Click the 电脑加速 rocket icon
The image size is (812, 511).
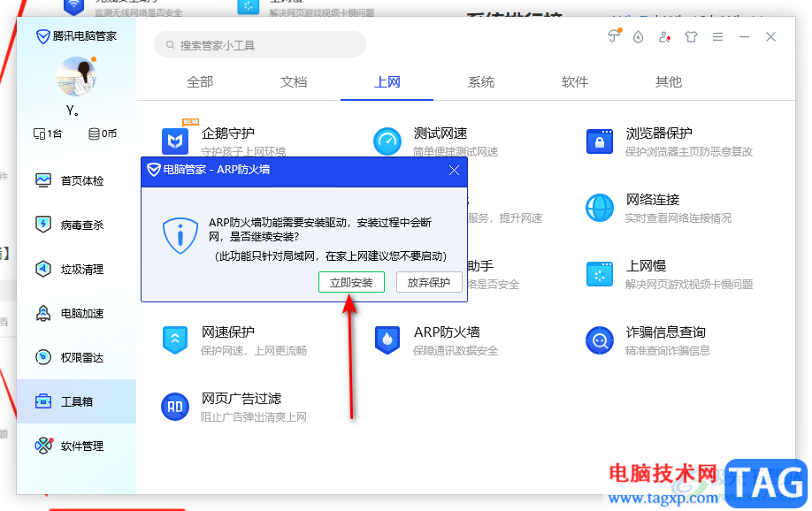click(43, 313)
